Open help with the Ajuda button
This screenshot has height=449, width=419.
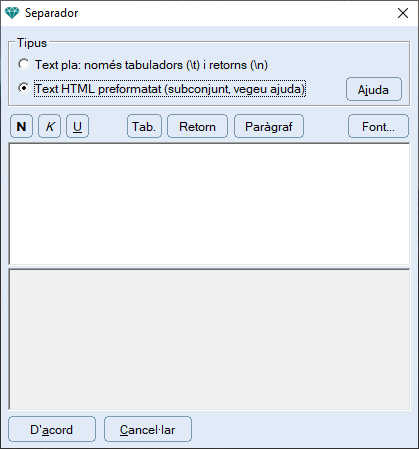tap(374, 89)
